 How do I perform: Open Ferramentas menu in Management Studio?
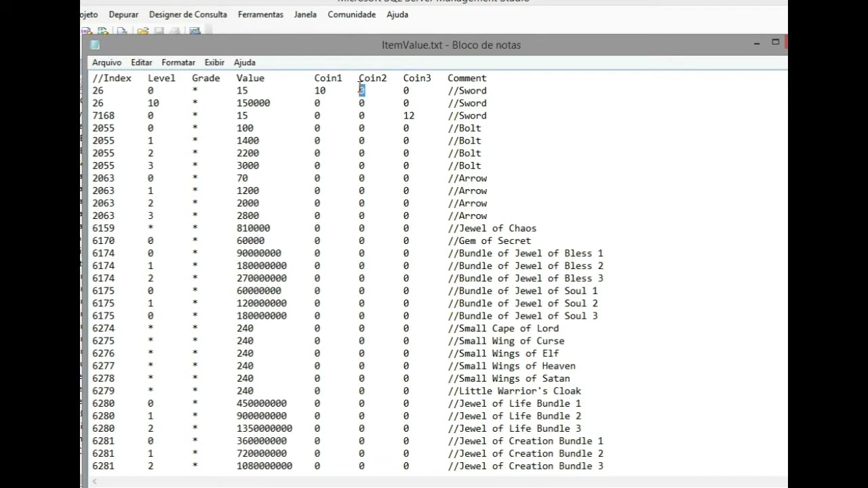point(260,14)
